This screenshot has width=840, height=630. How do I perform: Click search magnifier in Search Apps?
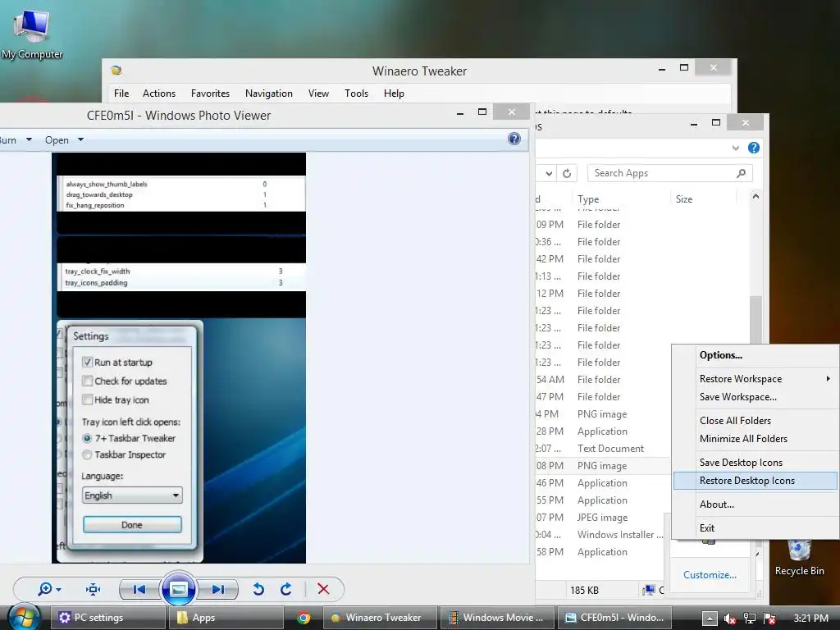(x=741, y=173)
